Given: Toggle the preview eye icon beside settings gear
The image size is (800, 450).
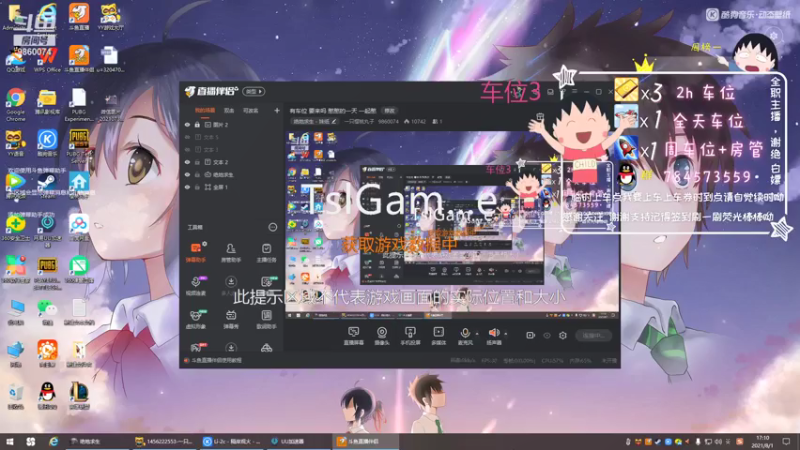Looking at the screenshot, I should point(546,335).
